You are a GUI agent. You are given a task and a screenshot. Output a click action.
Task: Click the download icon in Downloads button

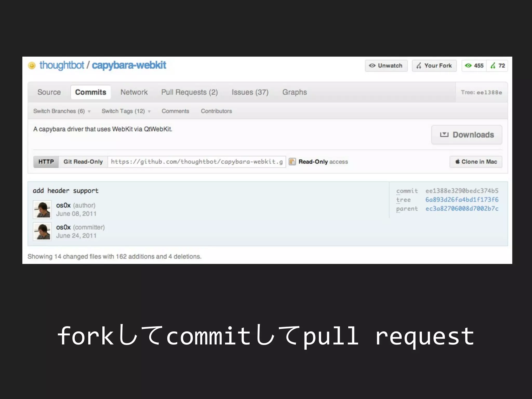point(444,135)
